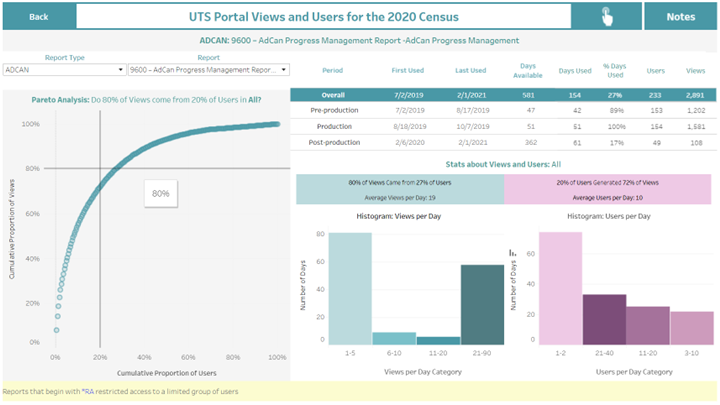
Task: Click the 3-10 bar in Users per Day histogram
Action: click(x=692, y=328)
